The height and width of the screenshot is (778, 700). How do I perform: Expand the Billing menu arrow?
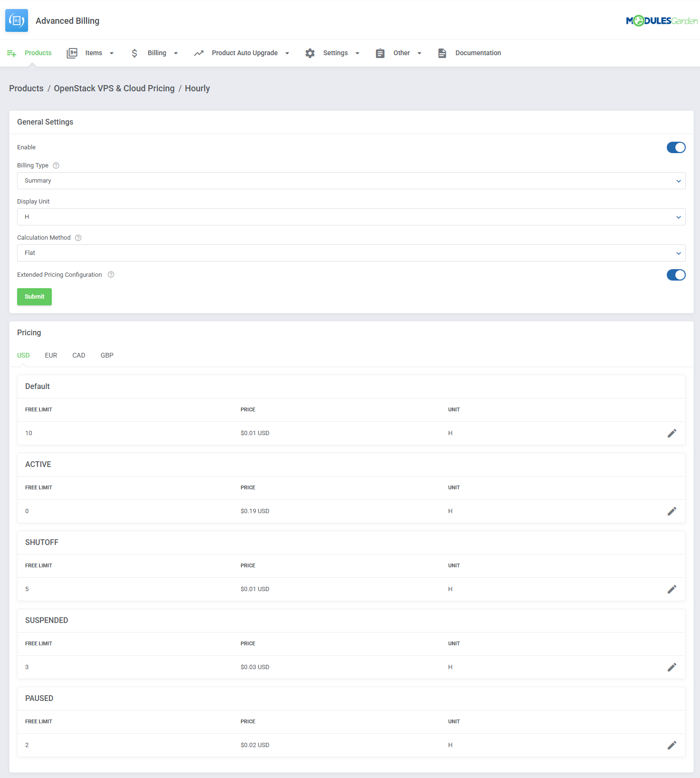[x=176, y=53]
